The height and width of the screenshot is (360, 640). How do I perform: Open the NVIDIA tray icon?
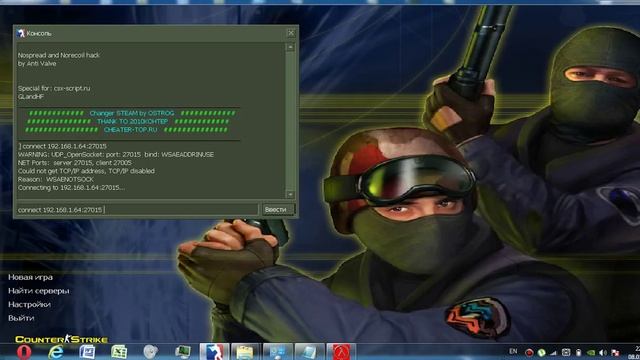pos(591,352)
